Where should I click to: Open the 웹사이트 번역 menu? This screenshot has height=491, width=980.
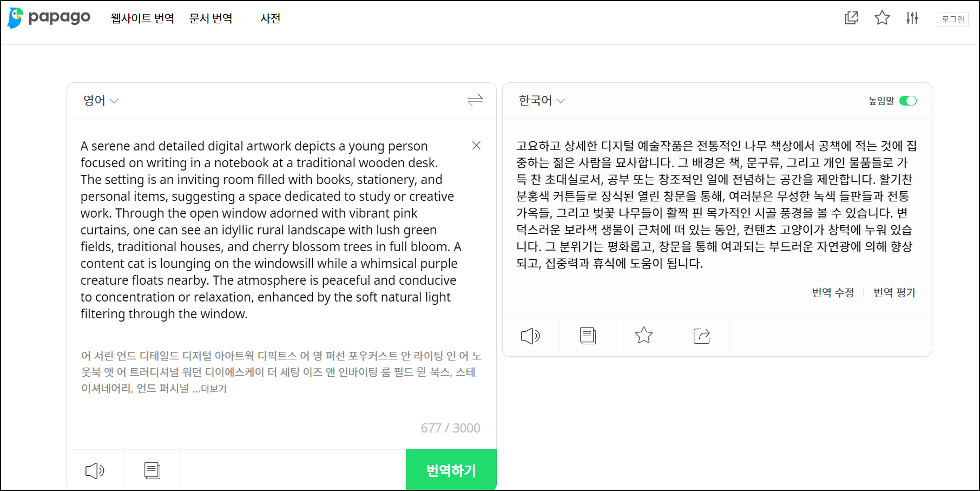(142, 18)
